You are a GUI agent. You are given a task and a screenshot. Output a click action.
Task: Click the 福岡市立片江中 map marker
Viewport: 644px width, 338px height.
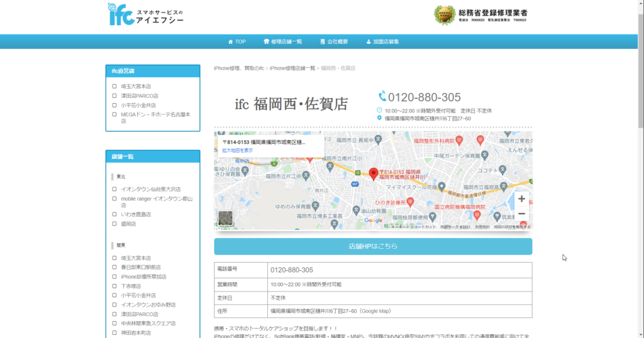[306, 176]
